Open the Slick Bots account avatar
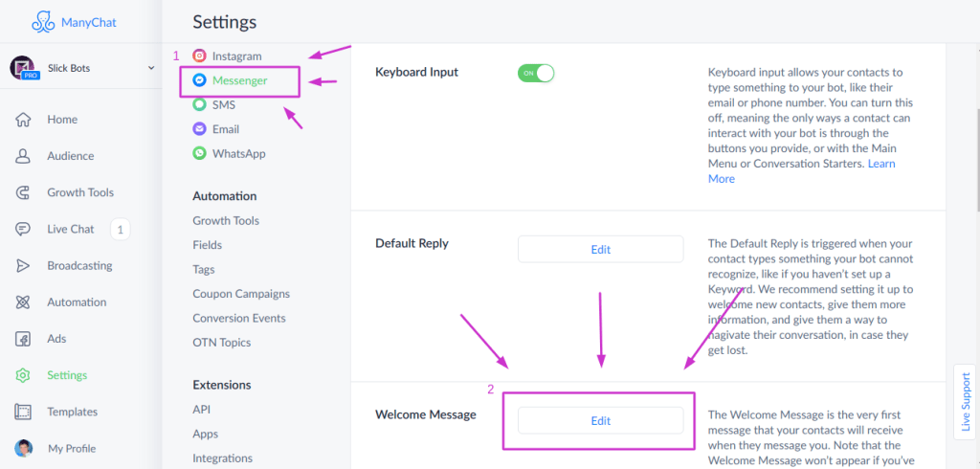 coord(22,68)
